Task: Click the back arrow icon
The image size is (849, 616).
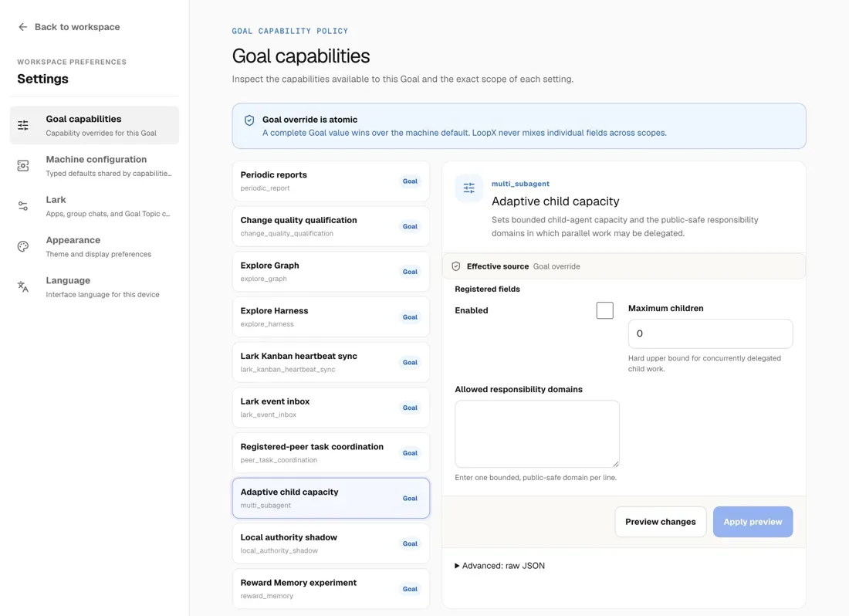Action: coord(22,27)
